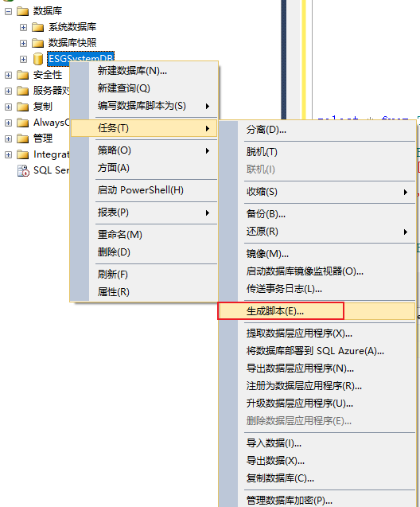Expand the 系统数据库 node
Screen dimensions: 420x507
pos(23,28)
